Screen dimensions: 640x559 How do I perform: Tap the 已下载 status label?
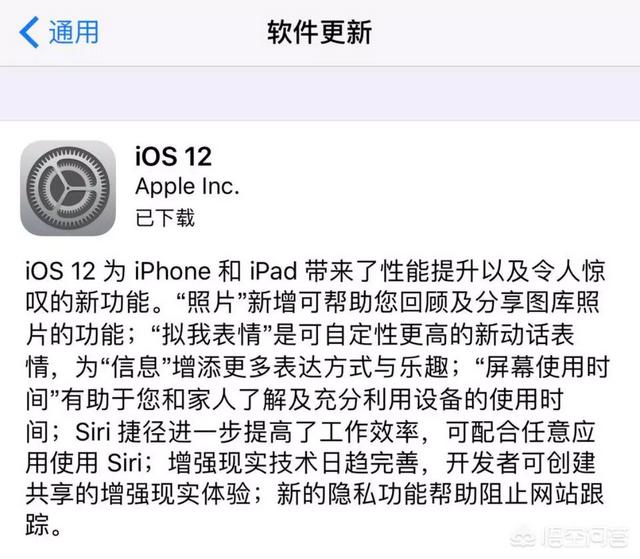click(x=165, y=218)
